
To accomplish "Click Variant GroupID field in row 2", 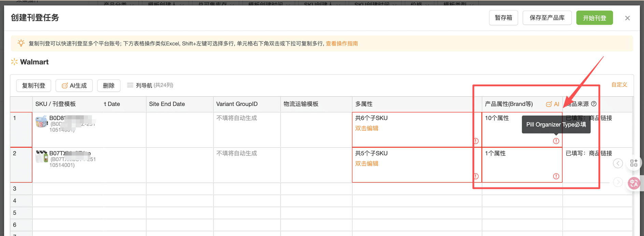I will point(247,165).
